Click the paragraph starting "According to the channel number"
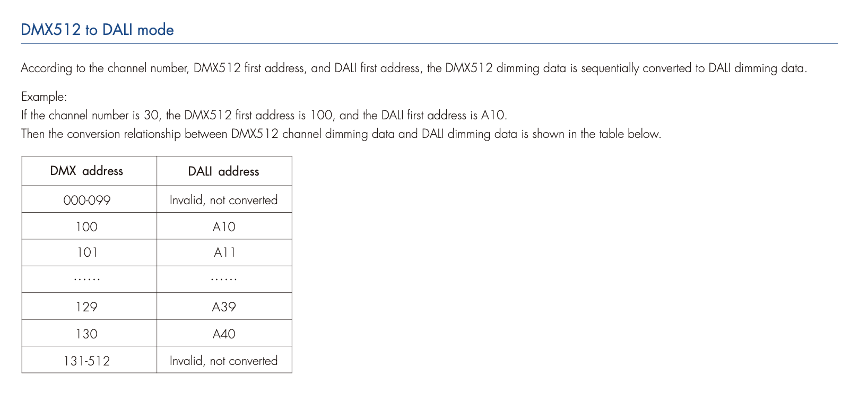 [413, 68]
